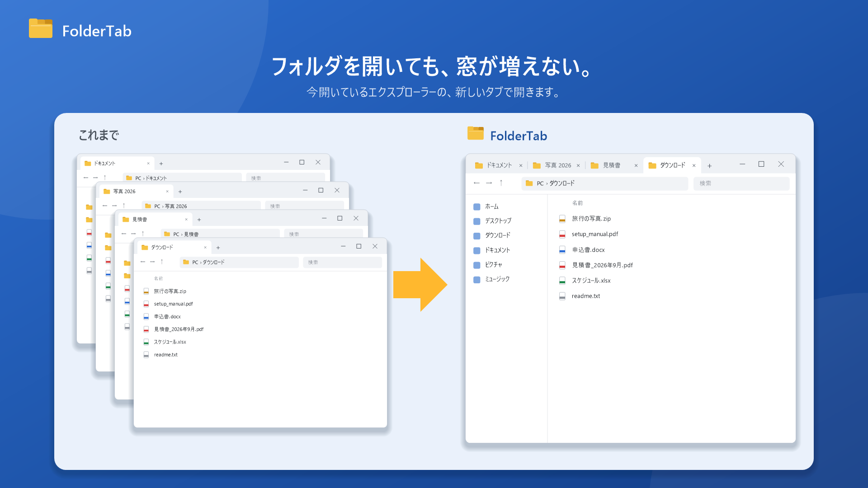Screen dimensions: 868x488
Task: Click the search box in old ダウンロード window
Action: pos(342,263)
